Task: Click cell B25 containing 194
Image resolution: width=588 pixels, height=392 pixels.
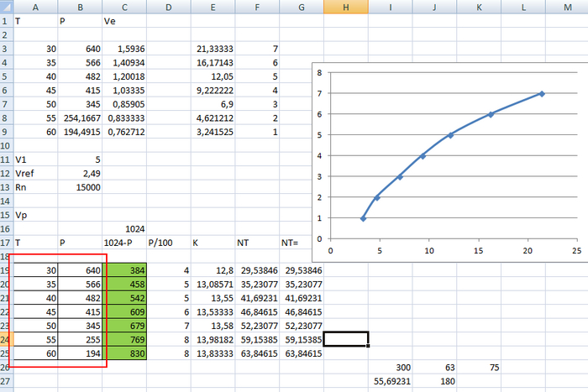Action: [x=80, y=353]
